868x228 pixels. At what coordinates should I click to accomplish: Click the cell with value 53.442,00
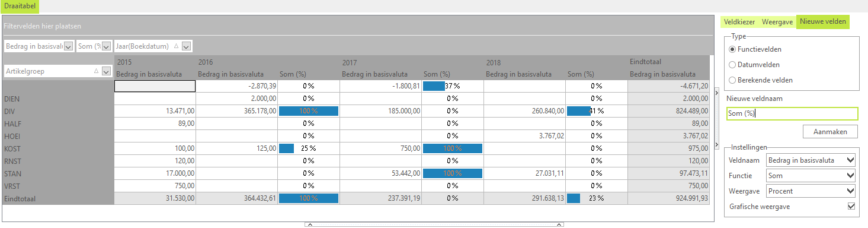pos(381,174)
